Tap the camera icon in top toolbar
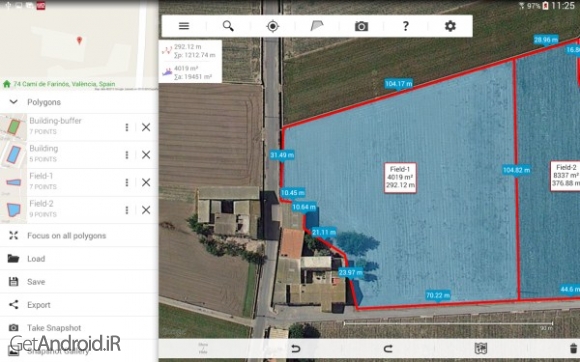The height and width of the screenshot is (362, 580). coord(361,26)
